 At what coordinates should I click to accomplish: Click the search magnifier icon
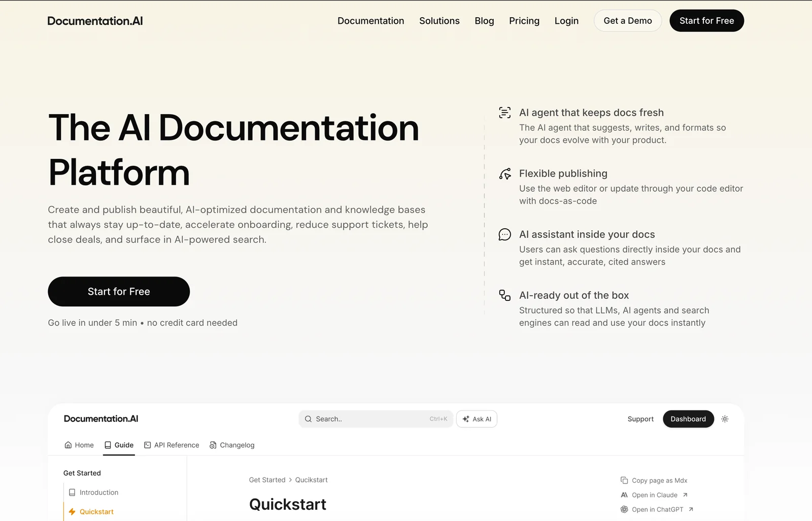308,419
